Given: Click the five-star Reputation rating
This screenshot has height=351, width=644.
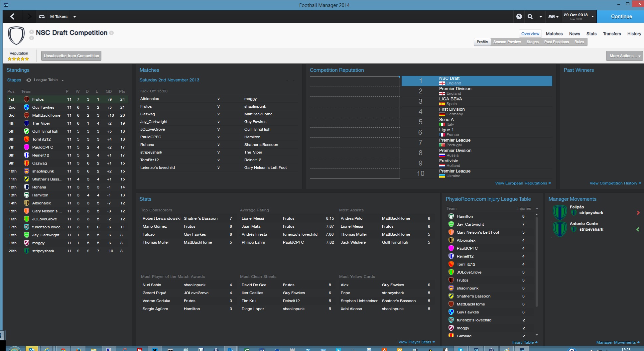Looking at the screenshot, I should click(18, 59).
